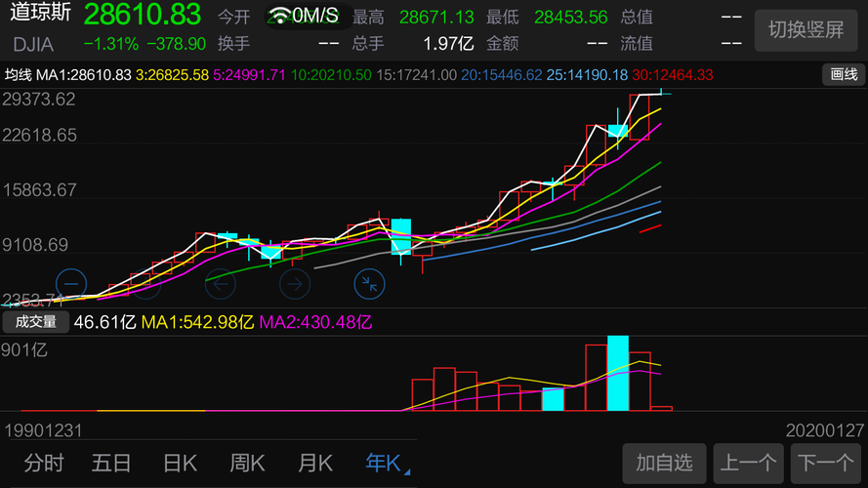This screenshot has height=488, width=868.
Task: Go to next stock with 下一个
Action: point(826,463)
